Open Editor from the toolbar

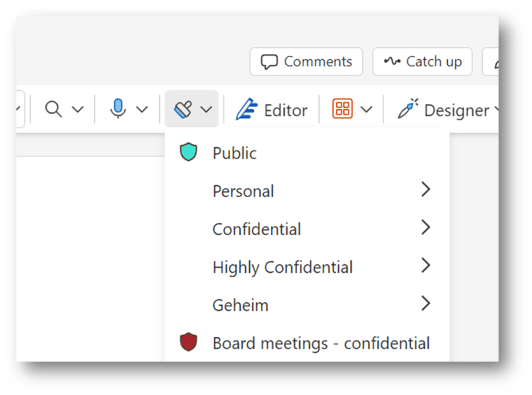[x=272, y=110]
